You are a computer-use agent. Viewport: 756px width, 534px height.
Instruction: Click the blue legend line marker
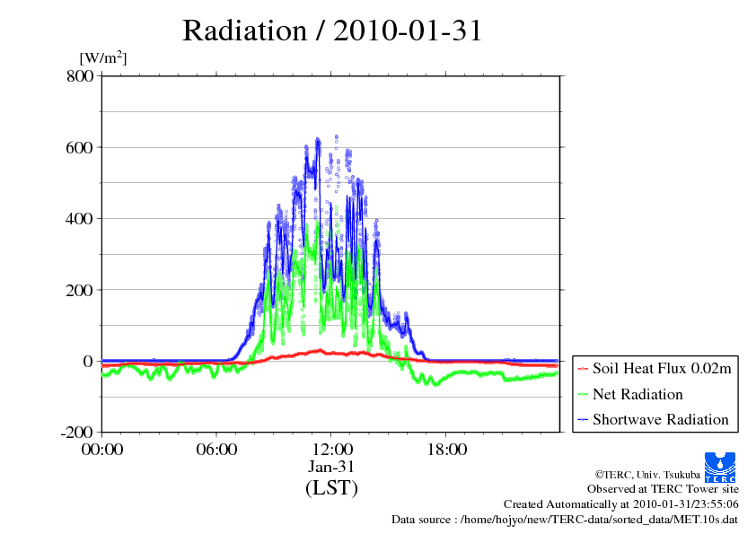583,420
